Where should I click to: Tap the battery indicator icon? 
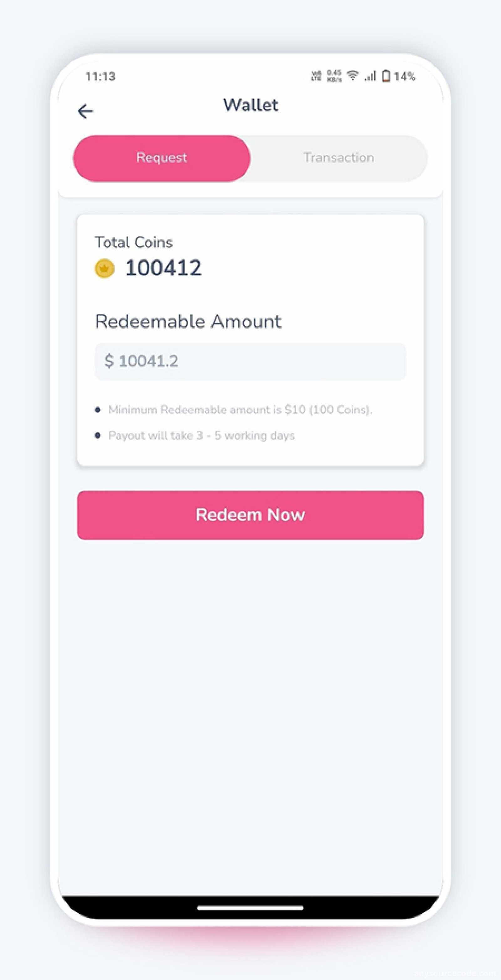click(x=386, y=76)
